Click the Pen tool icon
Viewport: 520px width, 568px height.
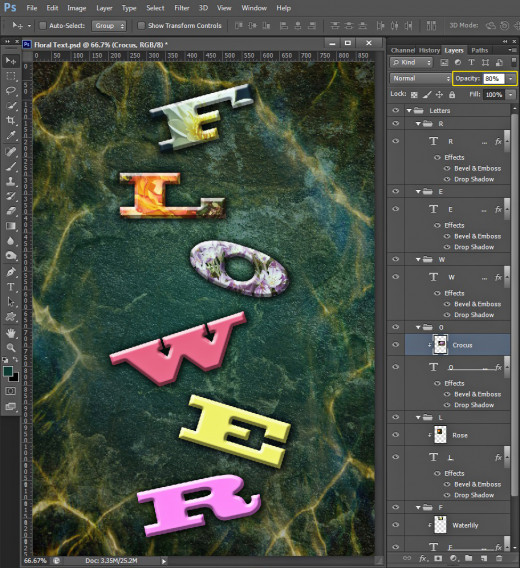pyautogui.click(x=11, y=272)
